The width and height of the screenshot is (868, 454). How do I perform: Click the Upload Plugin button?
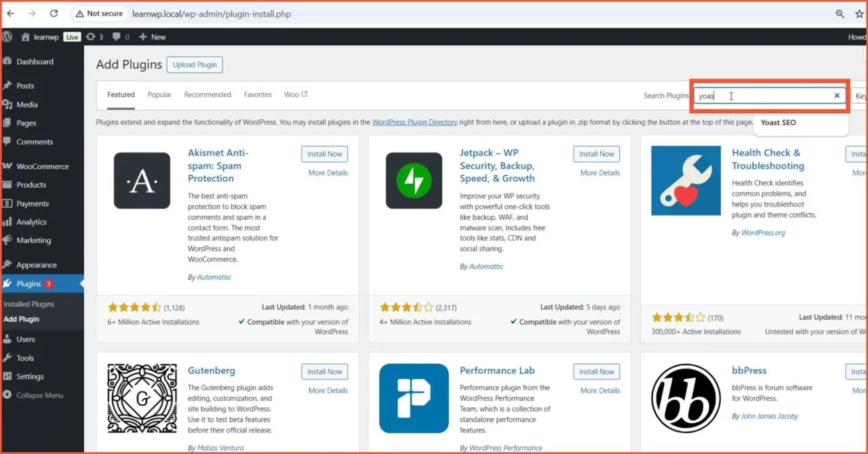point(195,65)
